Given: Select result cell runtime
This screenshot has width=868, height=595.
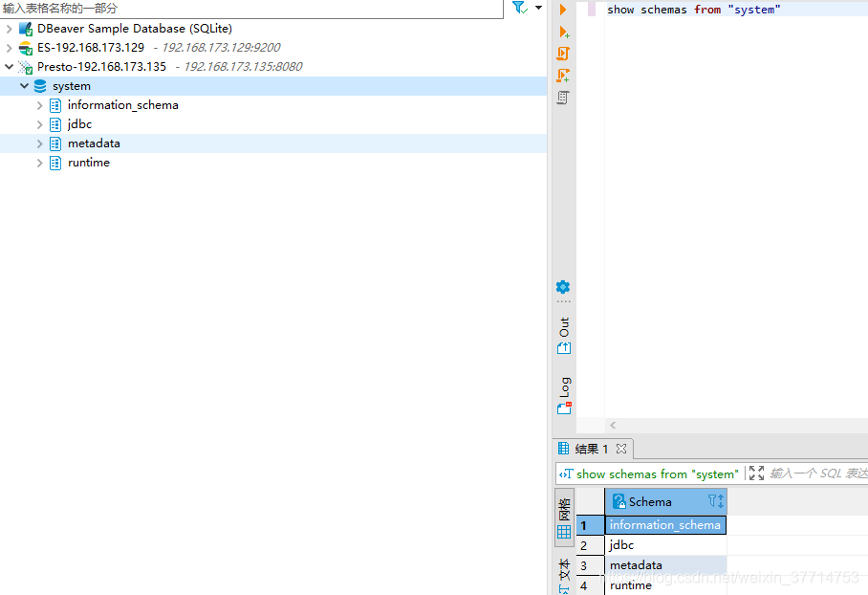Looking at the screenshot, I should coord(666,585).
